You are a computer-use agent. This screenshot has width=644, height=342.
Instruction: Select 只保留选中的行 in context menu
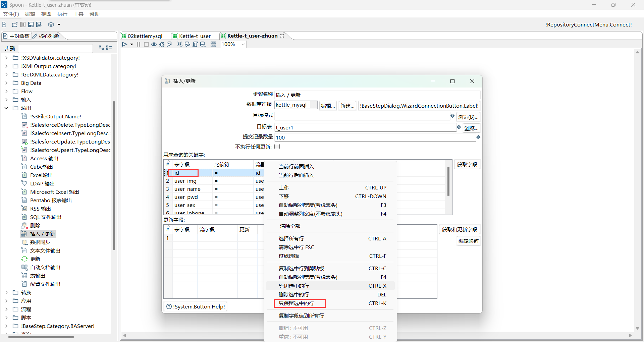[297, 303]
